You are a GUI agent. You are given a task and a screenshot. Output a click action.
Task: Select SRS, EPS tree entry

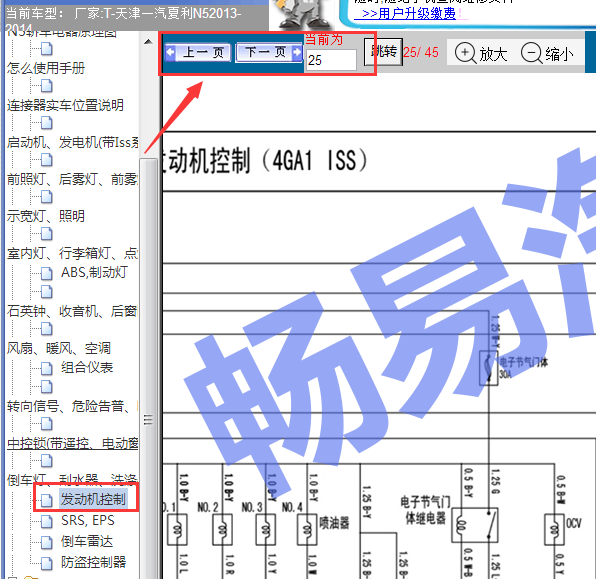[x=88, y=520]
